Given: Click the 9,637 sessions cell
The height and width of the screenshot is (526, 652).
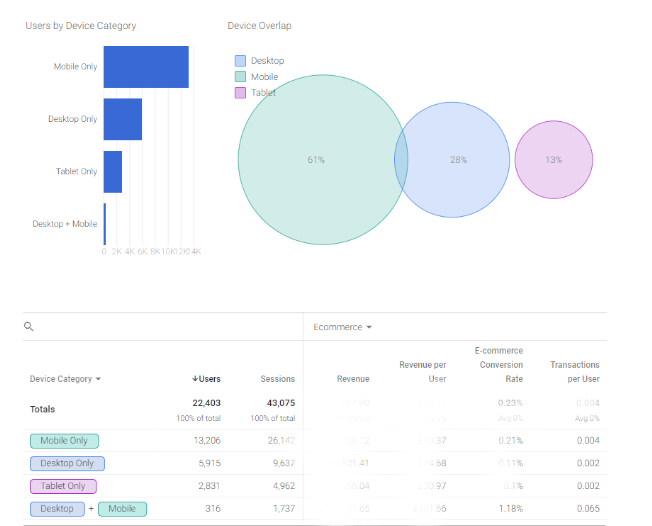Looking at the screenshot, I should (x=284, y=463).
